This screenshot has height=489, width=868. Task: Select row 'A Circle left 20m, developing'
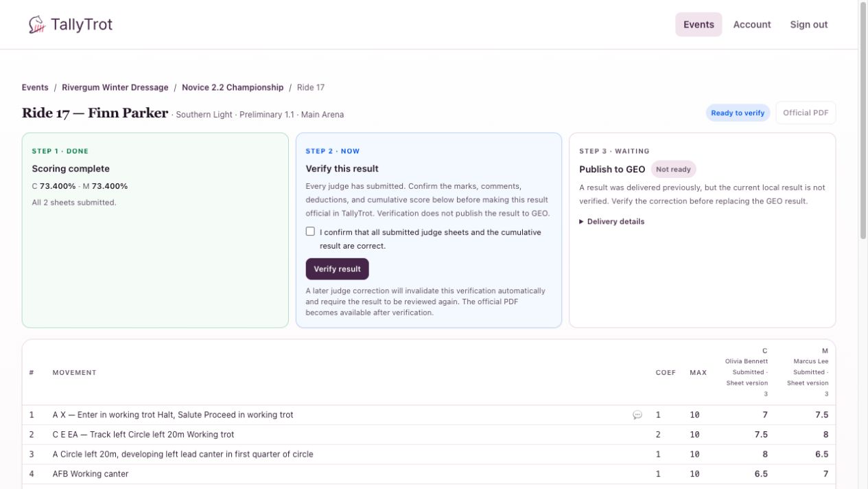[x=429, y=454]
